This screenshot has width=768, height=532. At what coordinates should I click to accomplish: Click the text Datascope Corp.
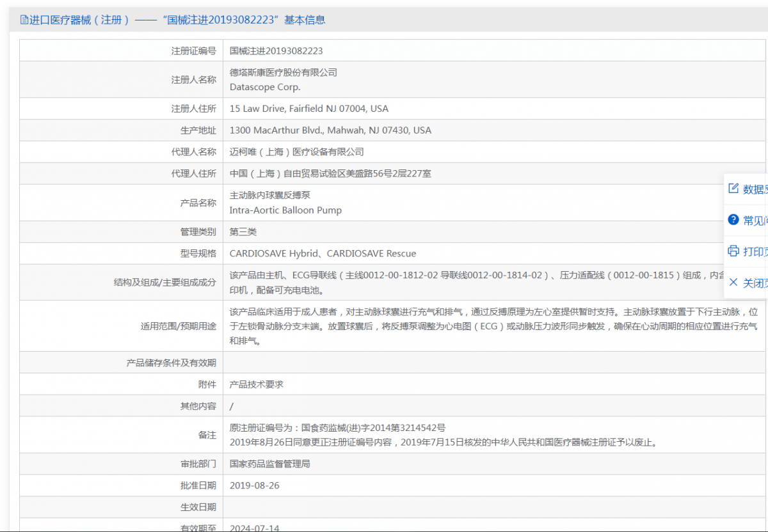(265, 87)
